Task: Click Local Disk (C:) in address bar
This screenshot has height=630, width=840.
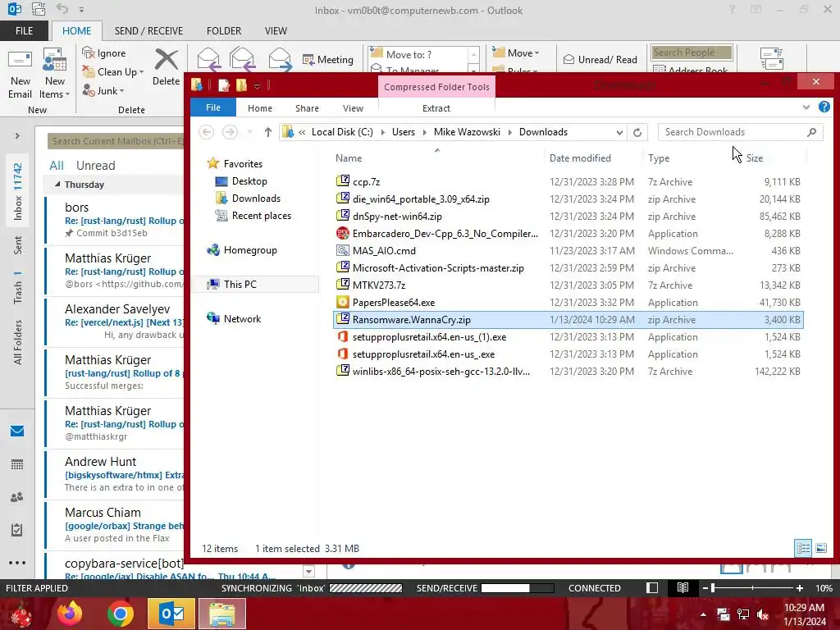Action: 342,132
